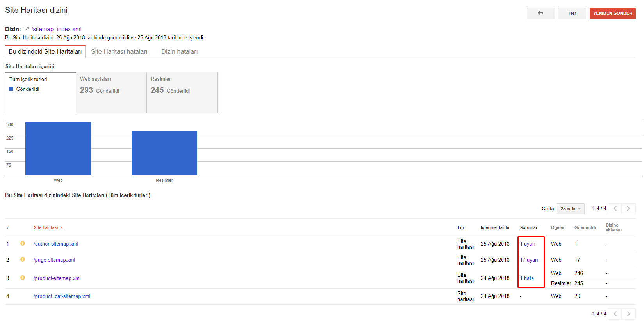Open the 25 satır rows dropdown
Viewport: 644px width, 326px height.
pyautogui.click(x=570, y=209)
